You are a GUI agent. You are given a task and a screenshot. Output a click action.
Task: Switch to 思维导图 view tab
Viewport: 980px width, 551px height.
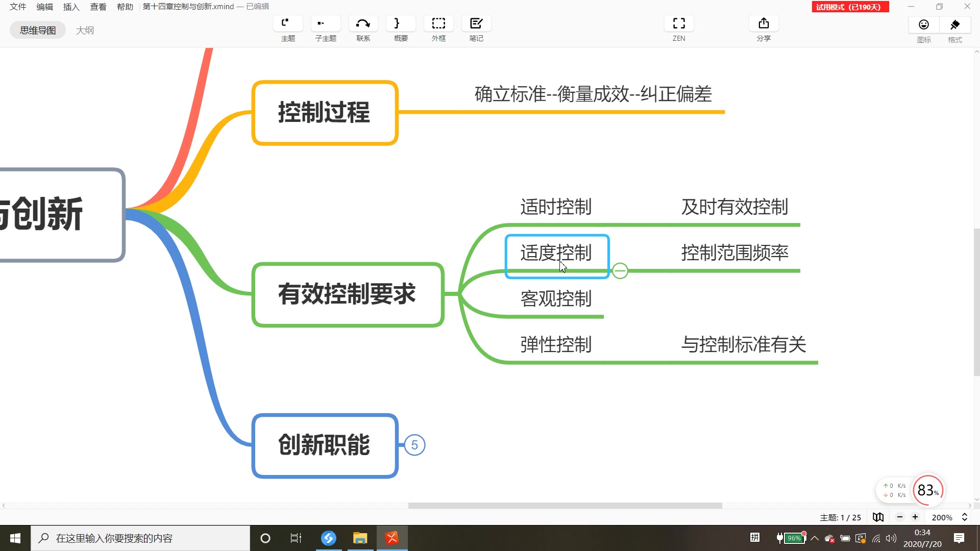click(38, 30)
